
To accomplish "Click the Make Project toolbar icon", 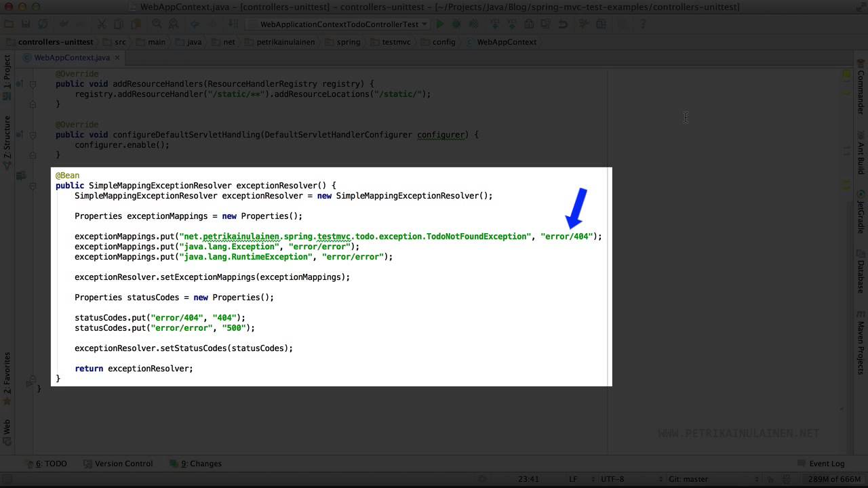I will 232,24.
